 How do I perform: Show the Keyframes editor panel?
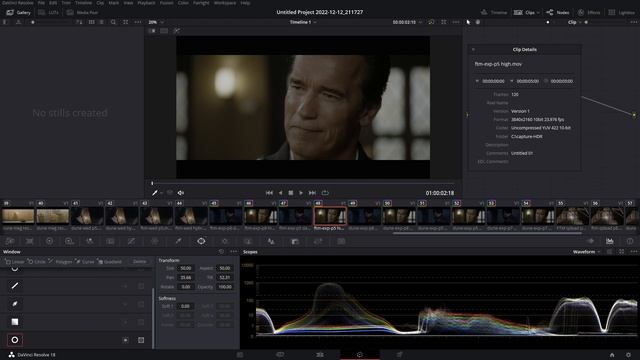tap(590, 241)
